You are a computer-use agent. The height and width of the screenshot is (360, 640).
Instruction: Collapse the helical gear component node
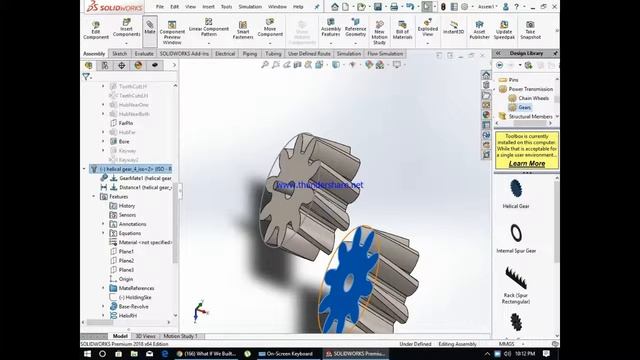point(84,169)
